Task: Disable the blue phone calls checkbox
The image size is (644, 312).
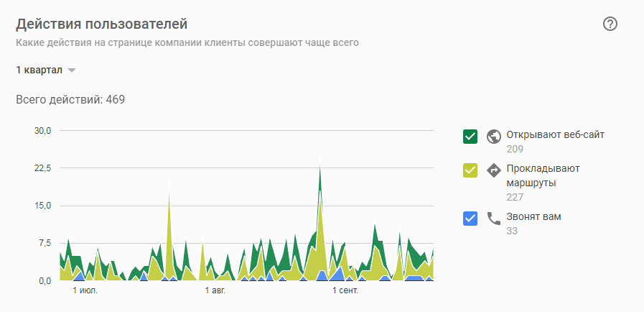Action: point(471,219)
